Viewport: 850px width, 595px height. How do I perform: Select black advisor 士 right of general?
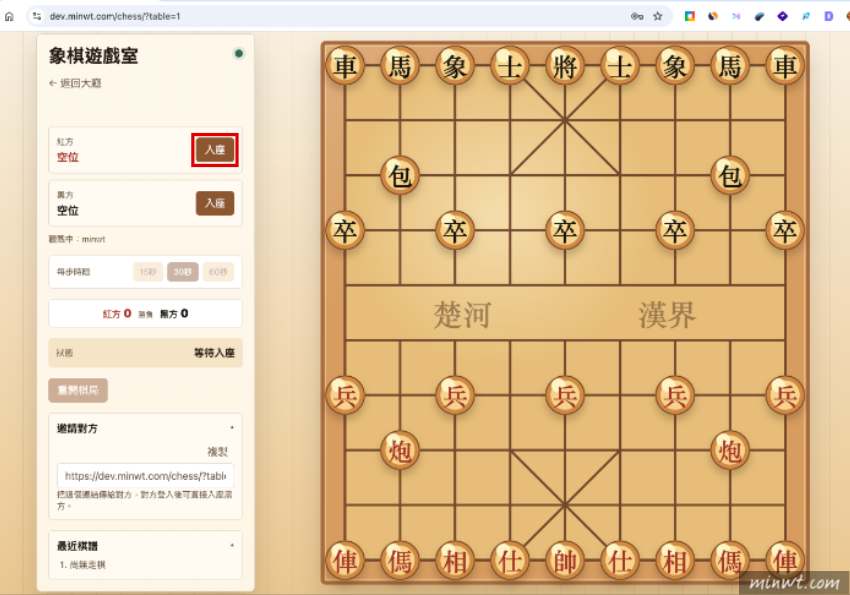pyautogui.click(x=620, y=66)
